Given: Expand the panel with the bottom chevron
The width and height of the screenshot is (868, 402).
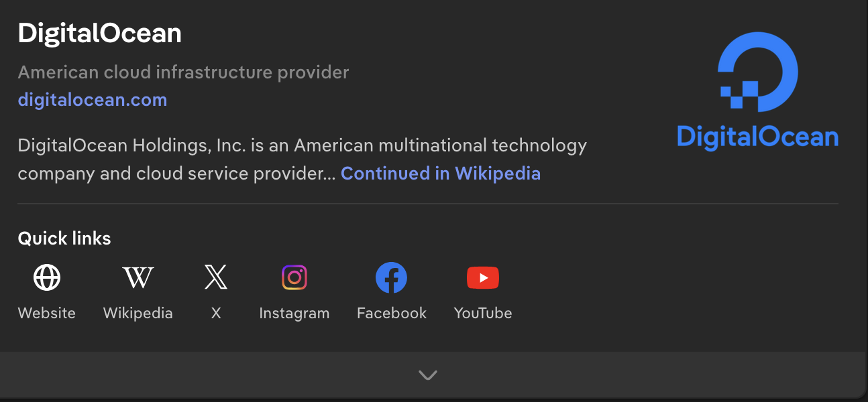Looking at the screenshot, I should (x=428, y=375).
